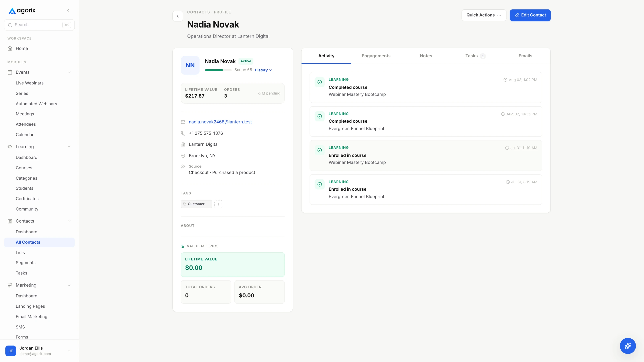Viewport: 644px width, 362px height.
Task: Open the Quick Actions menu
Action: click(484, 15)
